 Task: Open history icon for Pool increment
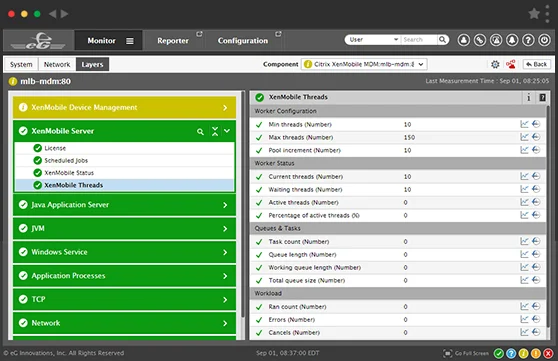536,150
